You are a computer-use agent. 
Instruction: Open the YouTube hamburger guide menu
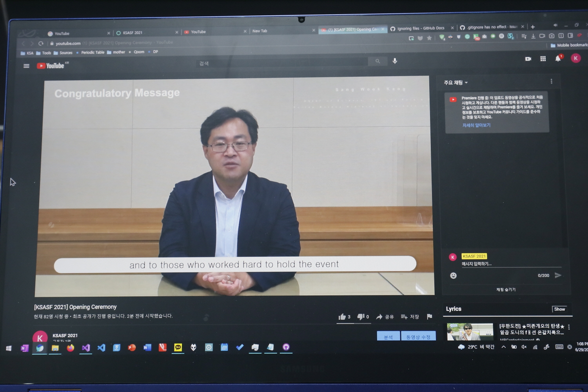(x=26, y=66)
